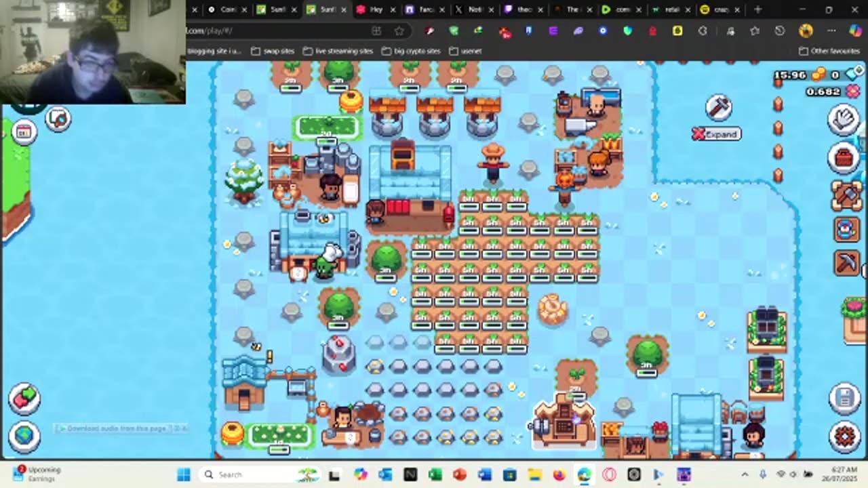This screenshot has width=868, height=488.
Task: Click the chef hat cooking indicator
Action: 332,252
